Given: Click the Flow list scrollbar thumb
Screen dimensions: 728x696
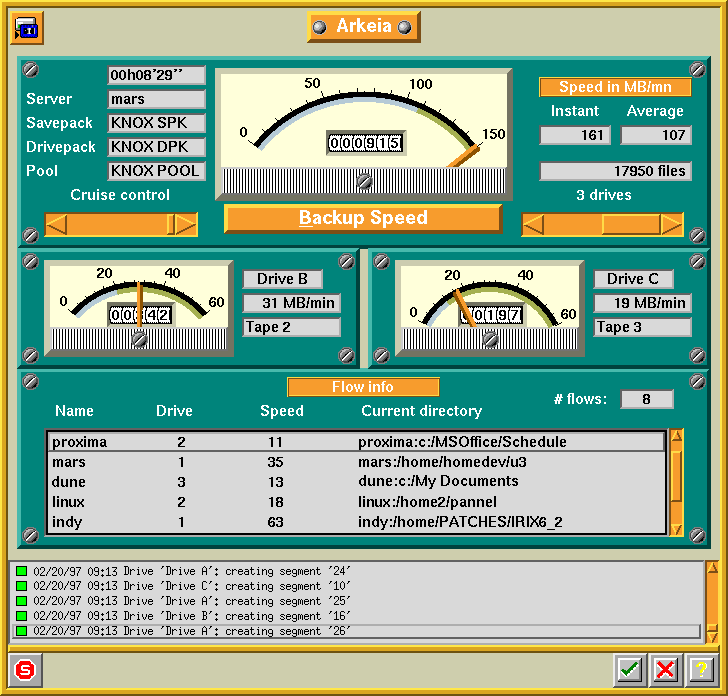Looking at the screenshot, I should point(676,476).
